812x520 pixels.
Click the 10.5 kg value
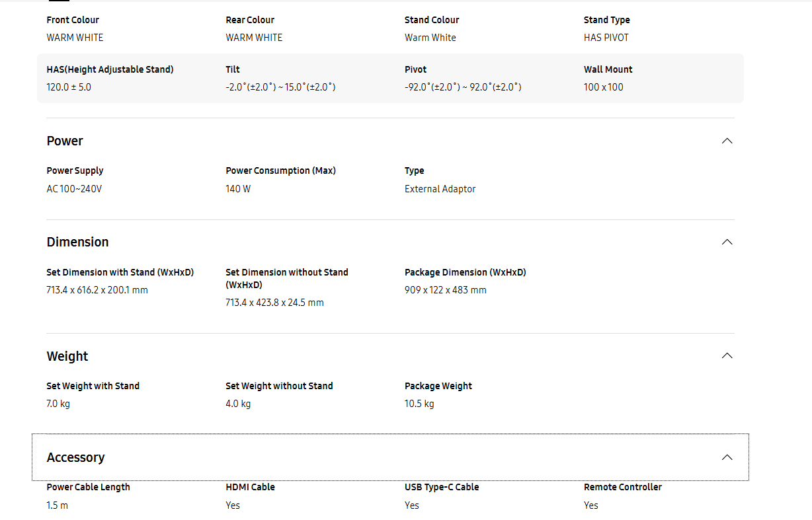pyautogui.click(x=419, y=404)
